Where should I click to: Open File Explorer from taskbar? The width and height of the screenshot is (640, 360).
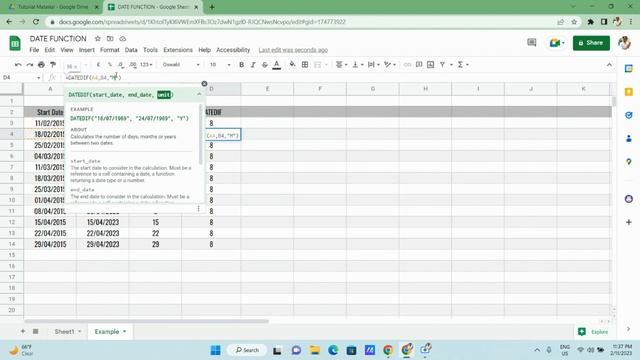315,350
